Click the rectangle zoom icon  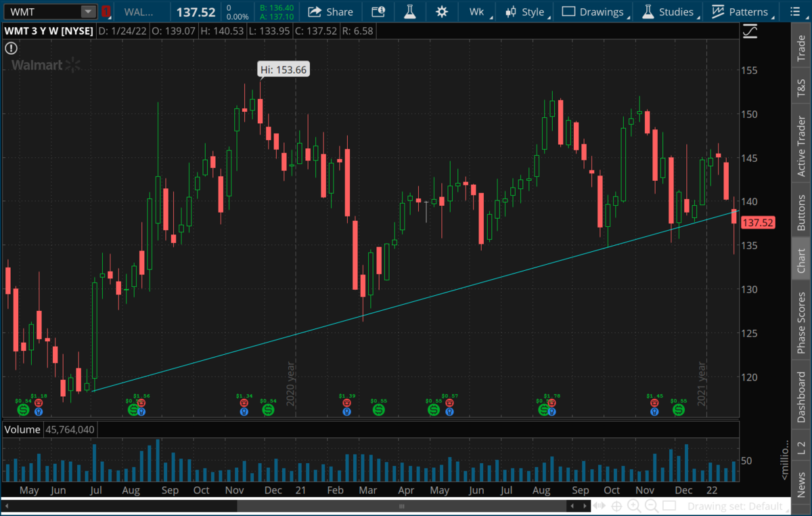pyautogui.click(x=669, y=506)
